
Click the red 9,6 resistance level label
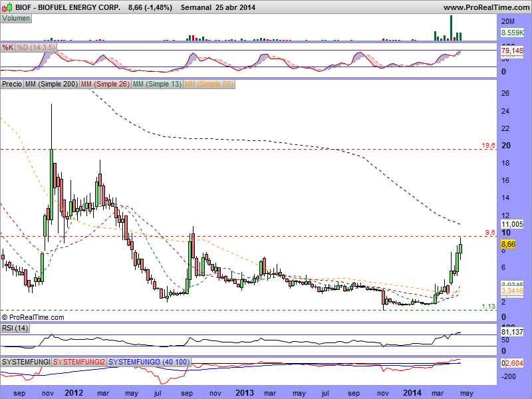490,232
